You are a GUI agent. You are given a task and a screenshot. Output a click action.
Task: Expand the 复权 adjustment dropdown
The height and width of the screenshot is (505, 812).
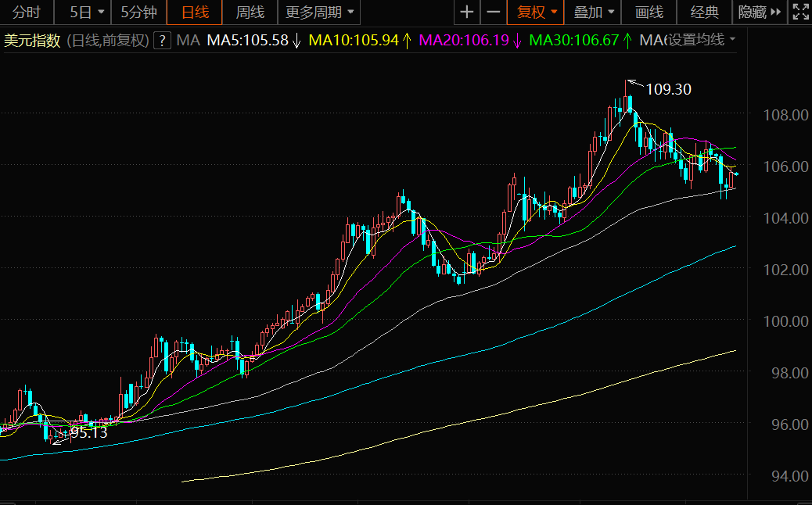click(537, 12)
